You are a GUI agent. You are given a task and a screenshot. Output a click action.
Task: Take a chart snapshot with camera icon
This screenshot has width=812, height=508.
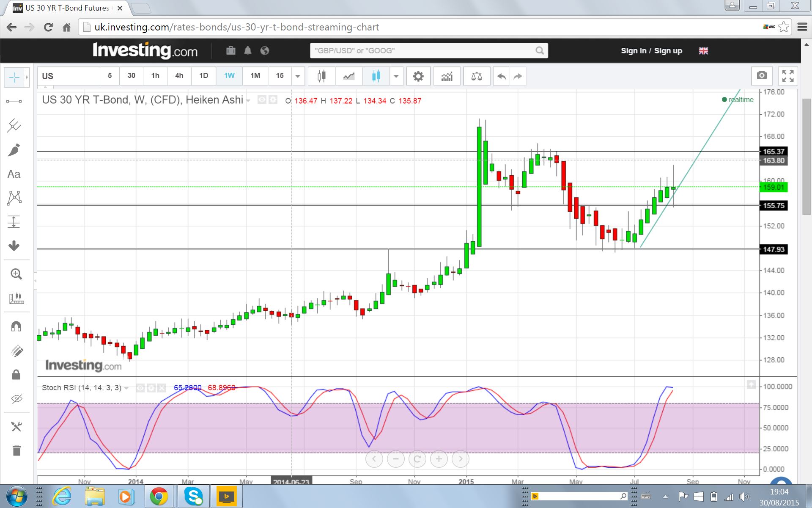(x=762, y=76)
